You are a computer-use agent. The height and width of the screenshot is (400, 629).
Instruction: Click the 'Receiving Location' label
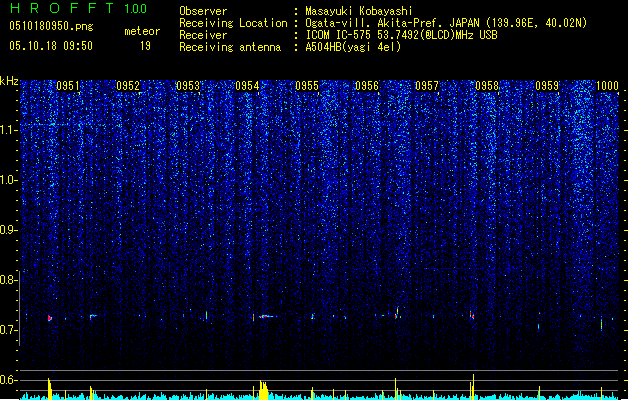click(233, 23)
